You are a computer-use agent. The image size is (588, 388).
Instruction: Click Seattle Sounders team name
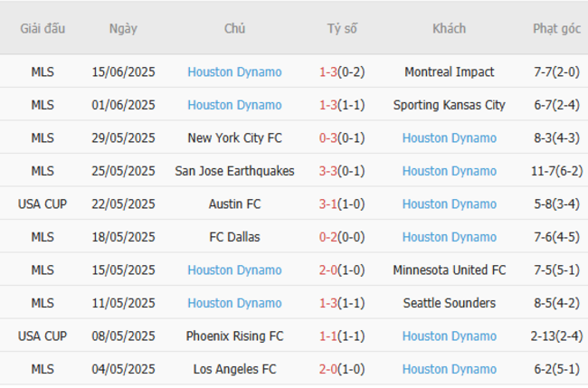tap(449, 303)
